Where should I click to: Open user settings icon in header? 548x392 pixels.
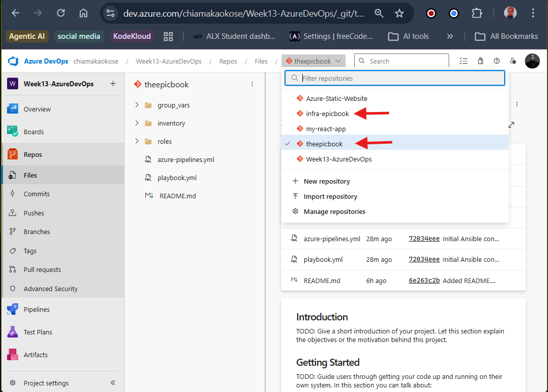513,61
